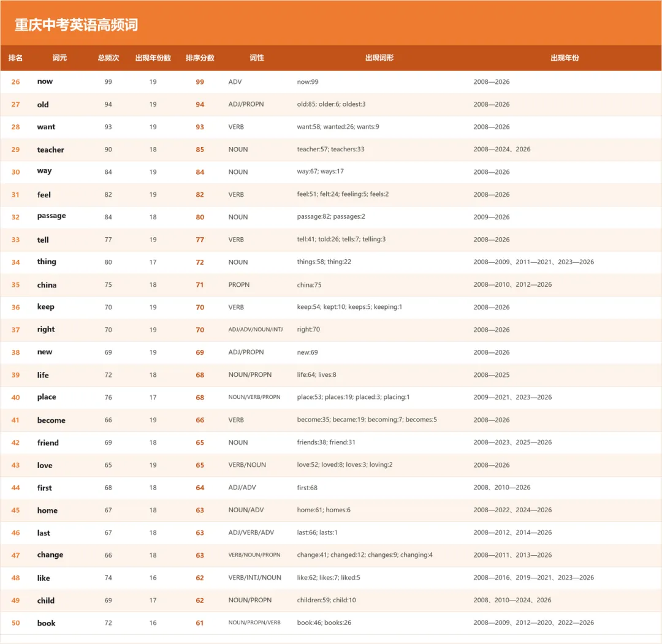This screenshot has height=644, width=662.
Task: Select the word forms "children:59; child:10"
Action: (x=326, y=600)
